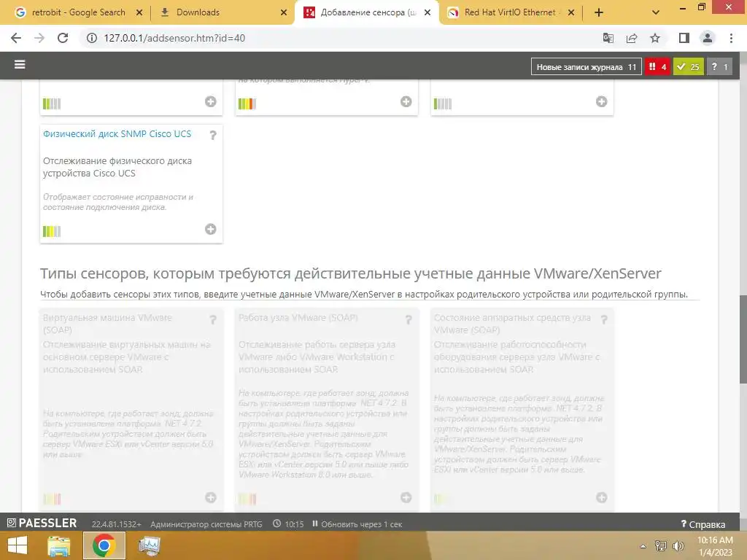Image resolution: width=747 pixels, height=560 pixels.
Task: Click plus icon on Виртуальная машина VMware (SOAP) card
Action: pos(211,497)
